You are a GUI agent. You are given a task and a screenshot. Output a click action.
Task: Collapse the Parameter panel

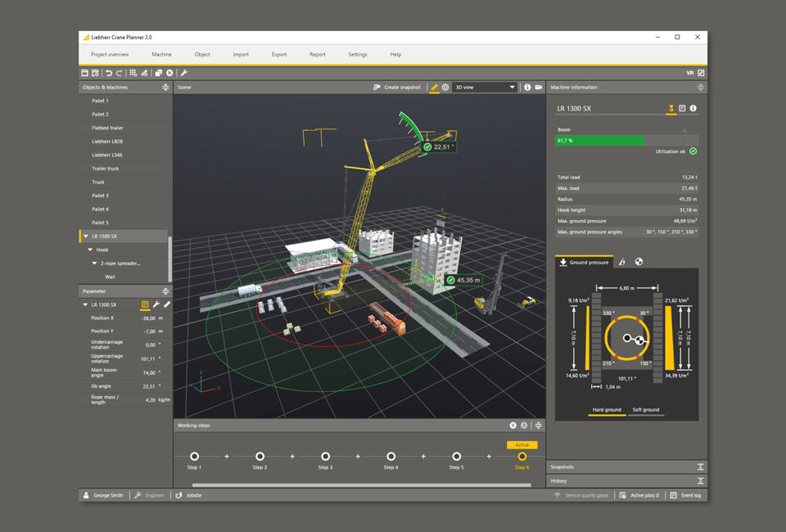[165, 291]
